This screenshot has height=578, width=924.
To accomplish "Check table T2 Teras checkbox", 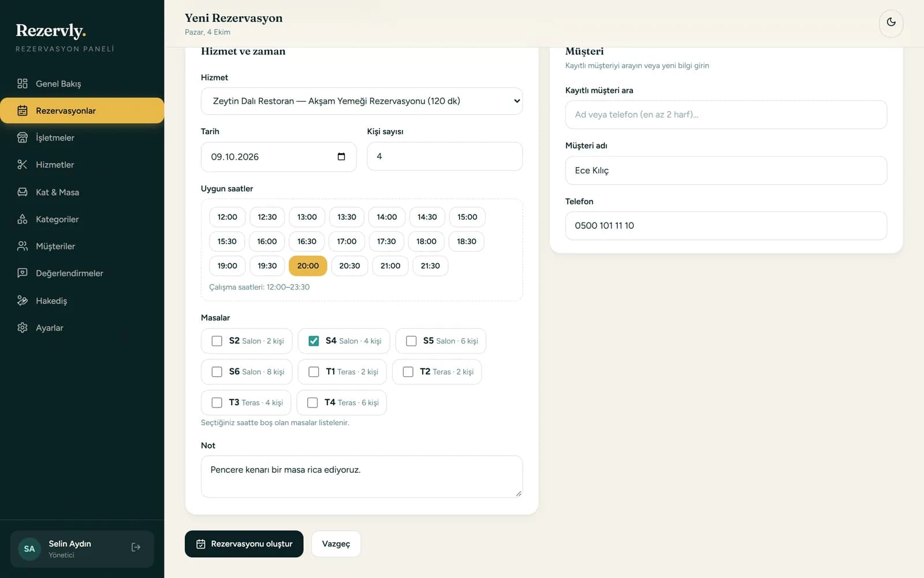I will [x=408, y=372].
